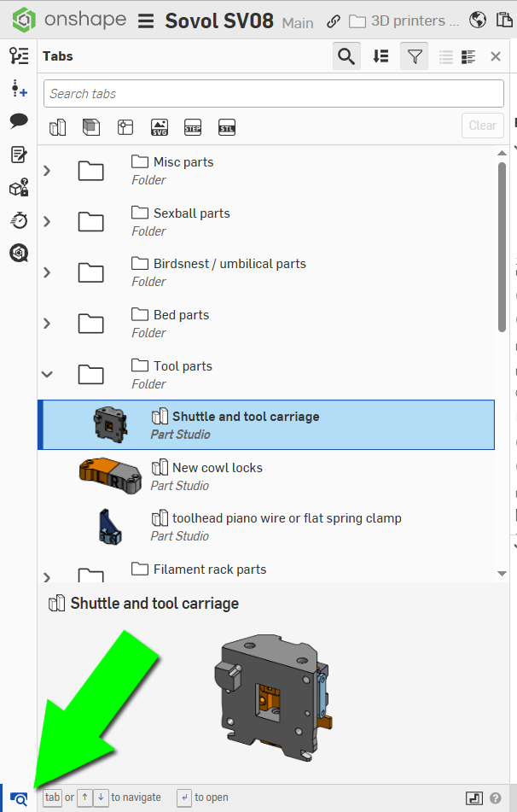The image size is (517, 812).
Task: Toggle the funnel filter icon
Action: click(414, 56)
